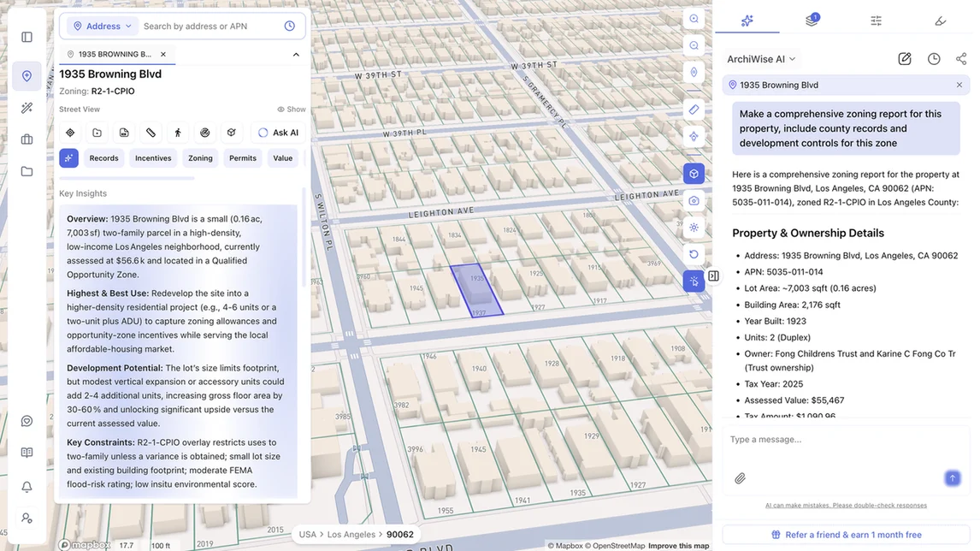Switch to the AI sparkle tab
The height and width of the screenshot is (551, 980).
[747, 21]
